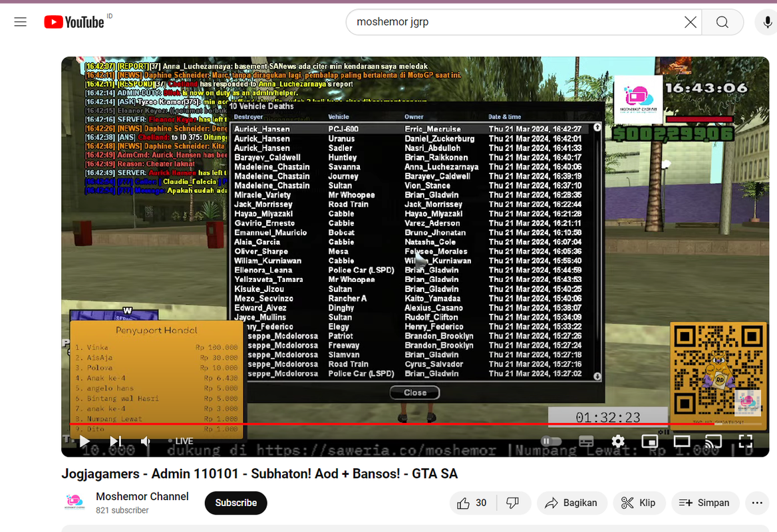
Task: Select the Slamvan row owned by Brian_Gladwin
Action: coord(410,354)
